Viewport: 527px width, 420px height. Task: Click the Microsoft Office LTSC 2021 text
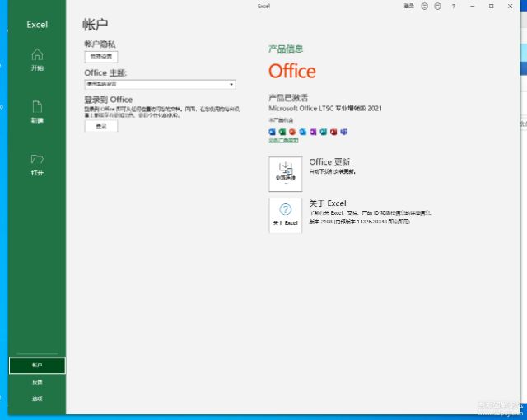point(325,108)
